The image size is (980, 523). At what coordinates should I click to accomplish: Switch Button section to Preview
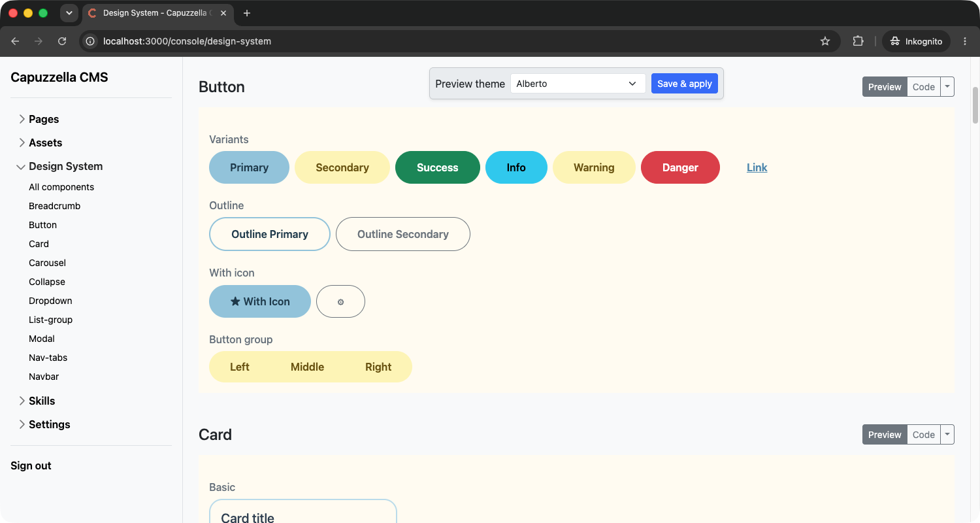[885, 87]
